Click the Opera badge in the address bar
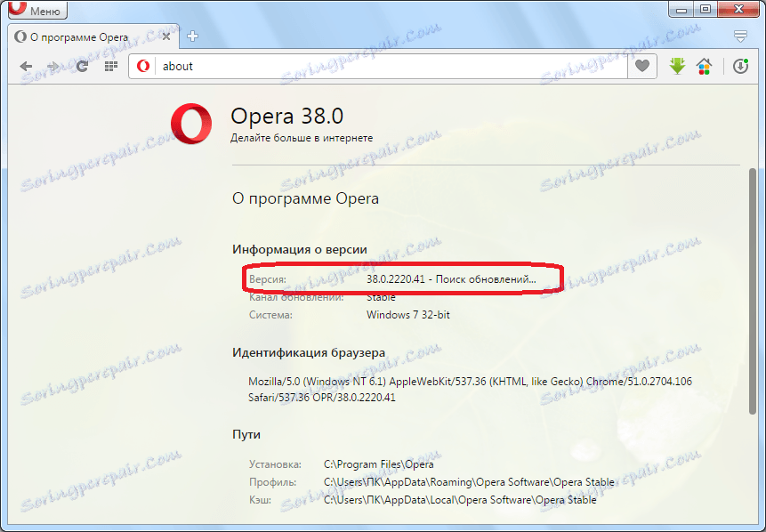The width and height of the screenshot is (766, 532). click(142, 66)
